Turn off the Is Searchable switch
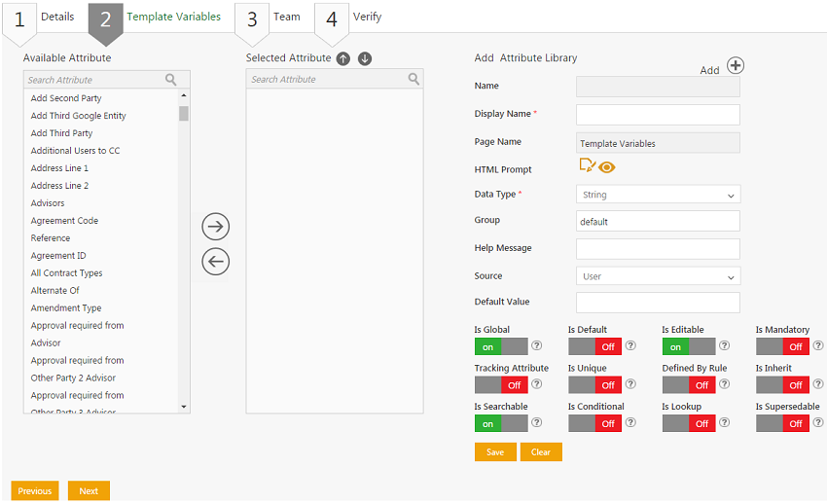The image size is (827, 504). tap(501, 423)
